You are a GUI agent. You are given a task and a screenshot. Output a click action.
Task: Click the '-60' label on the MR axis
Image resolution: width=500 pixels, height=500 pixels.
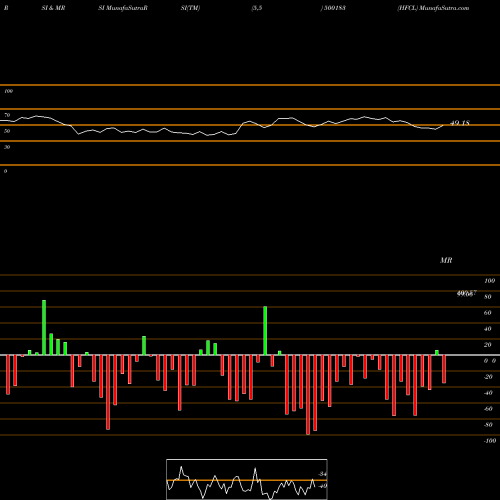coord(488,409)
